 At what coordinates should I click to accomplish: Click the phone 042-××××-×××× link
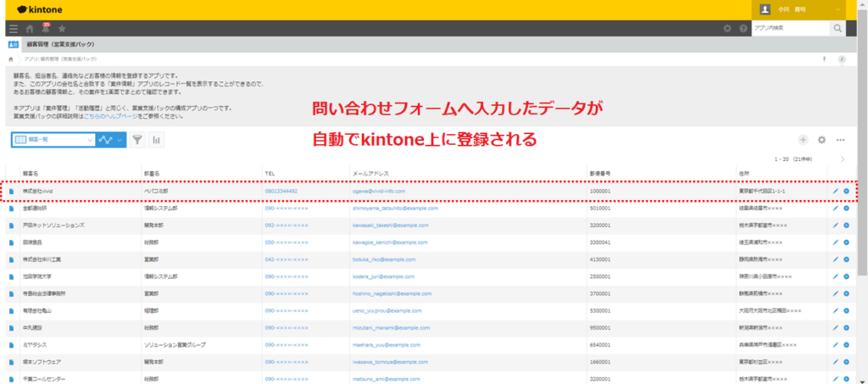pyautogui.click(x=287, y=259)
